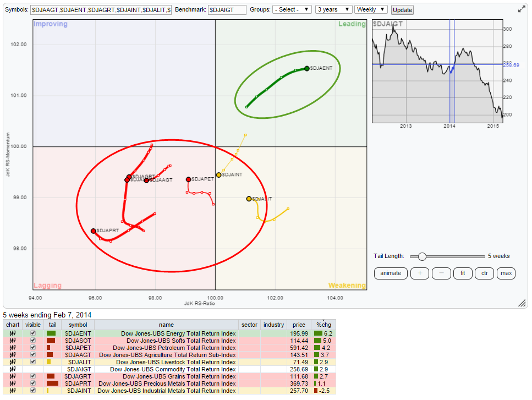Open the Weekly interval dropdown
Screen dimensions: 532x400
(x=370, y=9)
